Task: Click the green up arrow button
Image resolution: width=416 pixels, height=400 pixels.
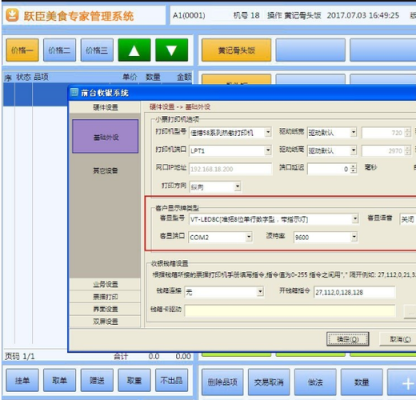Action: pyautogui.click(x=134, y=50)
